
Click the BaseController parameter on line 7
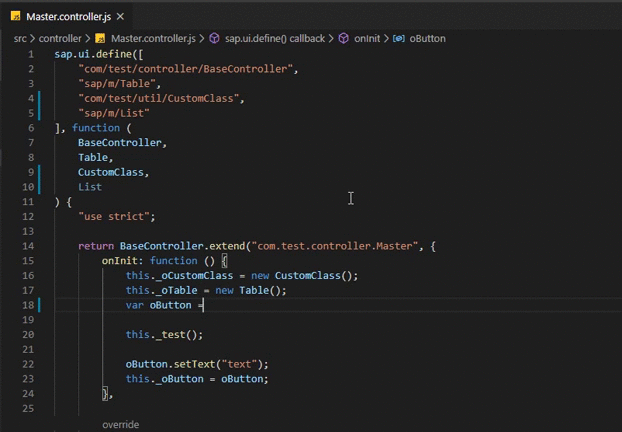[120, 143]
